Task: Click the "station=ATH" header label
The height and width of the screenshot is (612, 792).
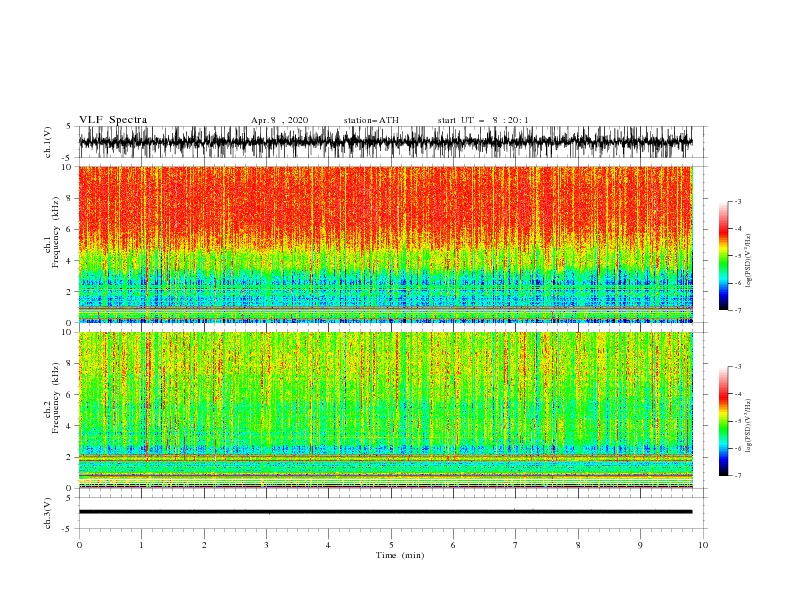Action: coord(371,120)
